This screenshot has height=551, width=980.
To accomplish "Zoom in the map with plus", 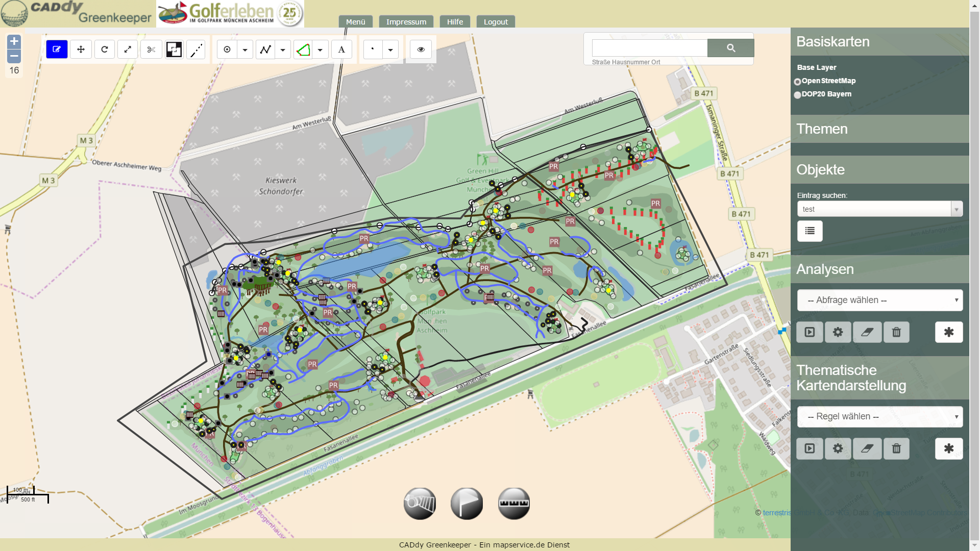I will [14, 41].
